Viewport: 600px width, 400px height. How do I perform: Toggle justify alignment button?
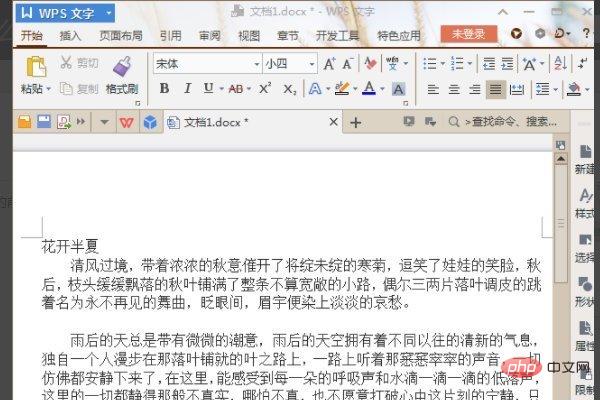pos(496,90)
